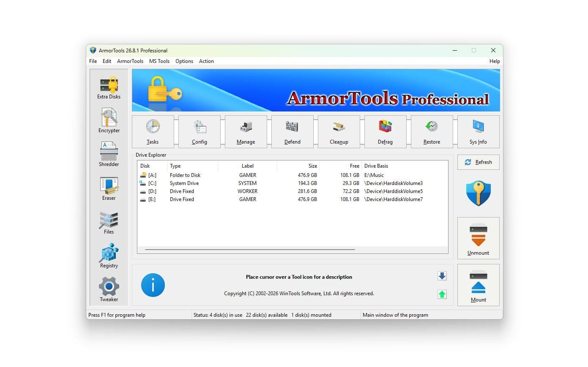Click the ArmorTools title bar app icon
The image size is (588, 367).
point(93,50)
